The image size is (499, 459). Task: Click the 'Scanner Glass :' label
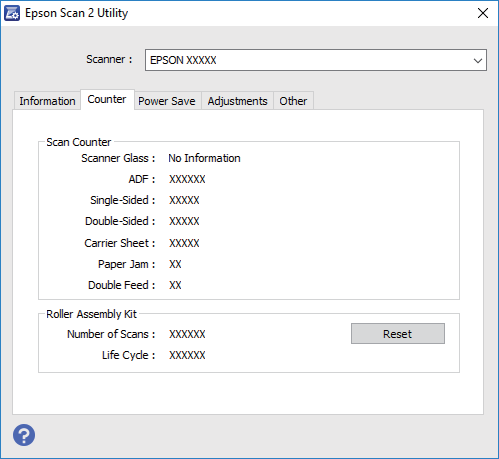click(118, 158)
